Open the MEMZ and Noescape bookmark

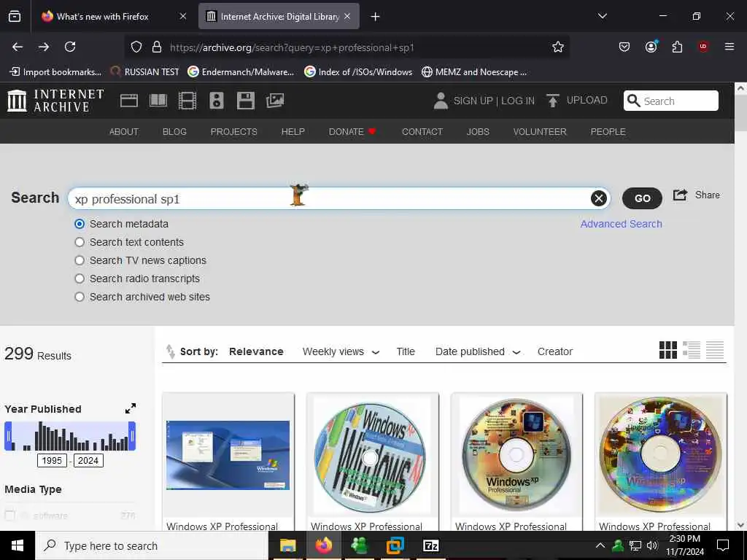474,72
